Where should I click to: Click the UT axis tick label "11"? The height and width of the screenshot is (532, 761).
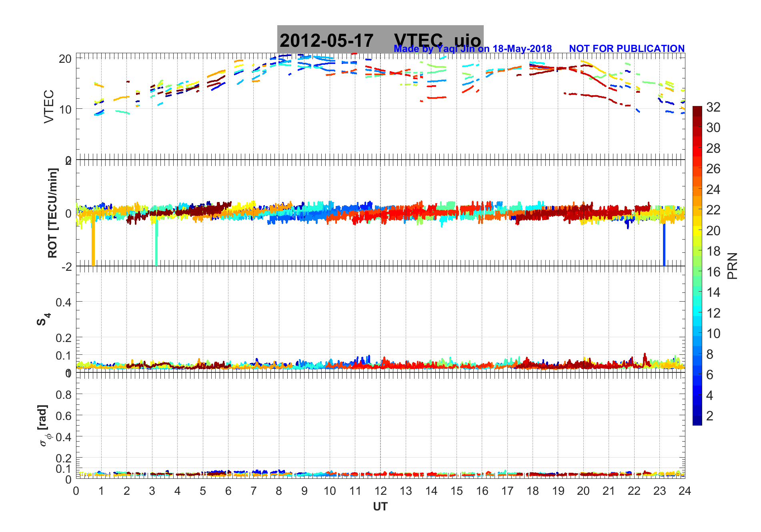(x=355, y=491)
